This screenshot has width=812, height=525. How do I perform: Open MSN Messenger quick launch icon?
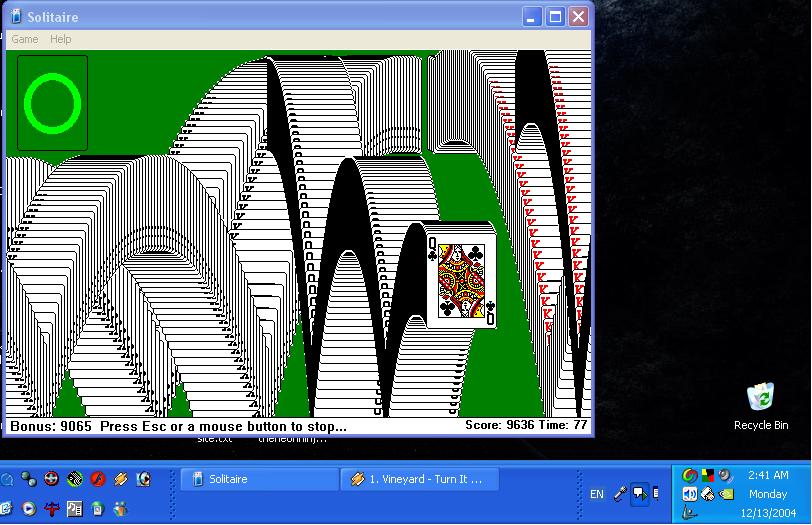click(x=121, y=508)
